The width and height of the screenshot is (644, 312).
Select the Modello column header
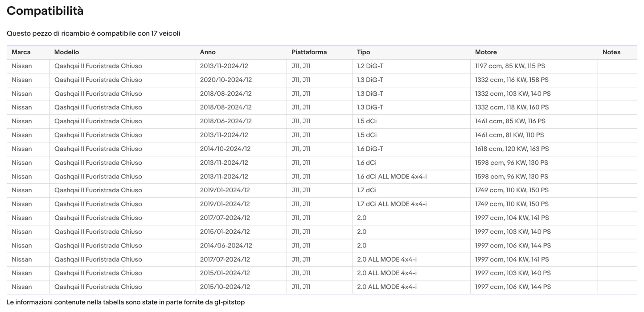66,52
